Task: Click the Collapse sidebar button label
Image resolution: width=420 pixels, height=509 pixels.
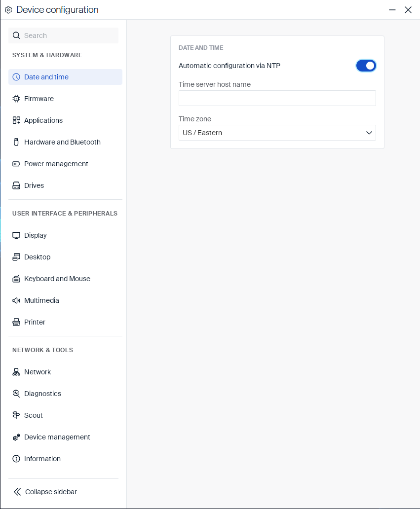Action: pos(51,492)
